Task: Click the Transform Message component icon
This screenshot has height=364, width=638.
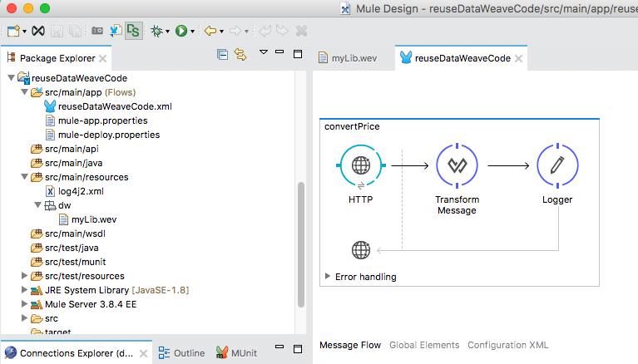Action: pos(457,165)
